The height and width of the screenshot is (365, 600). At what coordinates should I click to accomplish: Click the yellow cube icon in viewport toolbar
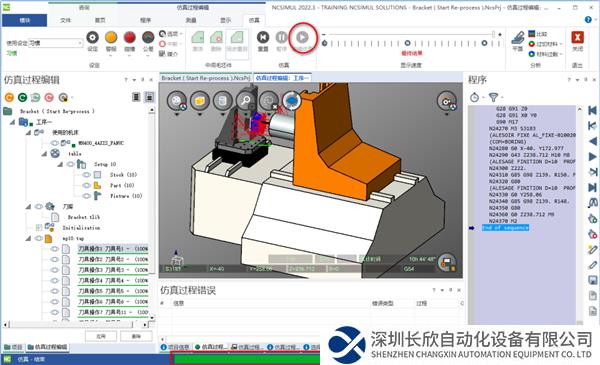pyautogui.click(x=200, y=101)
